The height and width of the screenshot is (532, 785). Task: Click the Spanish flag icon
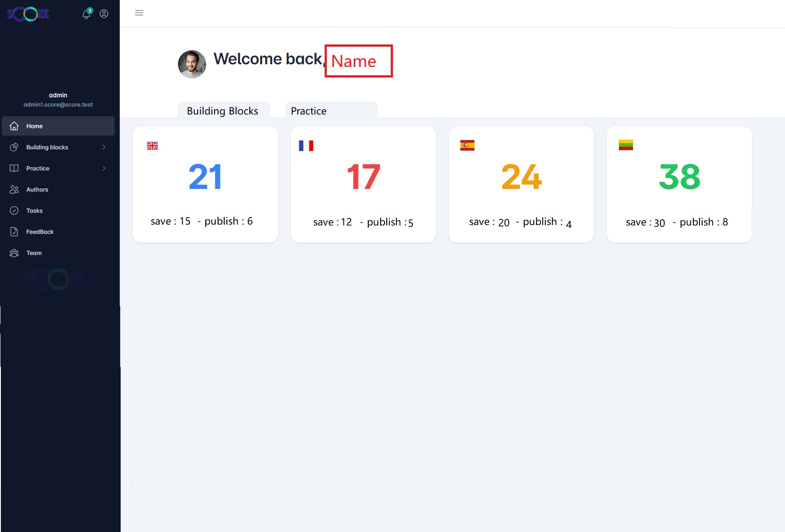[x=467, y=145]
